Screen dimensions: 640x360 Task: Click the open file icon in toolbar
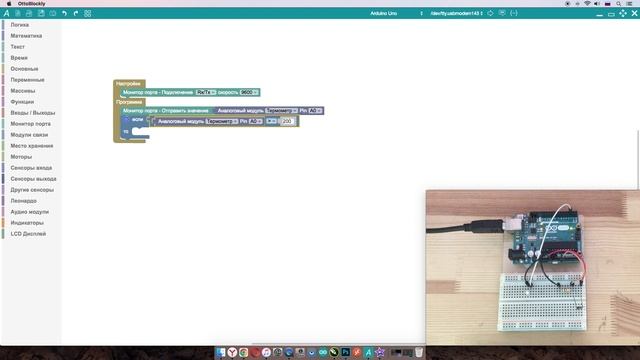[x=29, y=13]
